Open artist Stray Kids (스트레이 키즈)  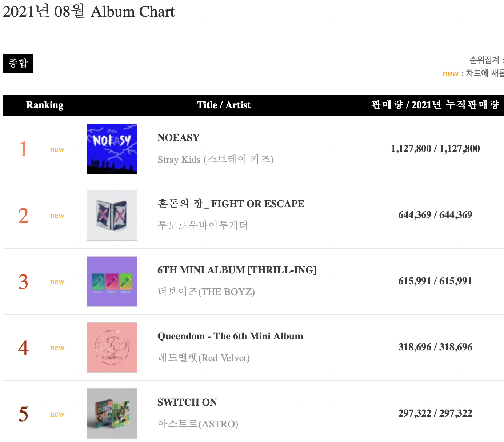pos(216,159)
